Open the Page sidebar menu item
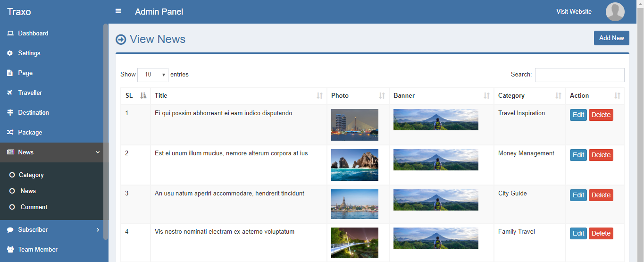 [25, 73]
